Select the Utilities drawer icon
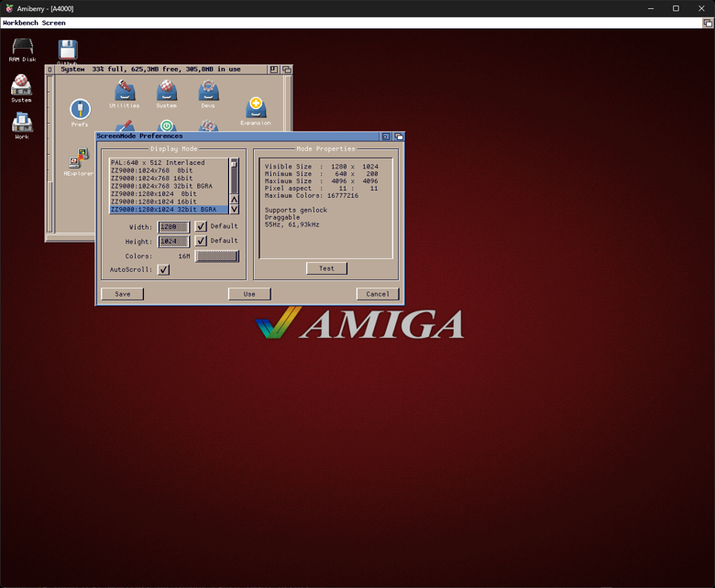The height and width of the screenshot is (588, 715). 125,93
